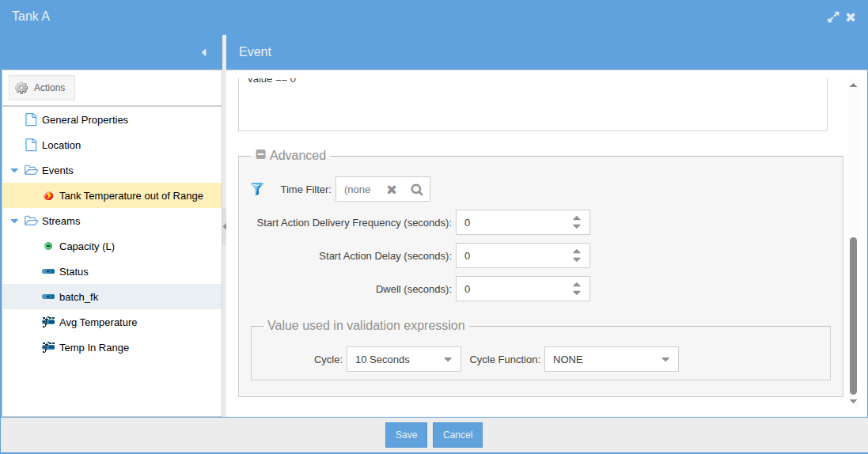This screenshot has height=454, width=868.
Task: Click the Events folder icon
Action: point(31,171)
